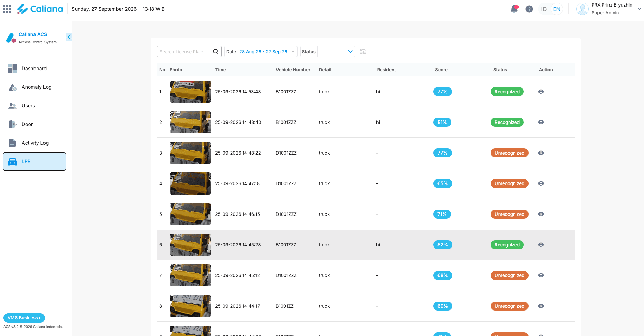View details for the 14:45:28 entry
The height and width of the screenshot is (336, 644).
(541, 245)
